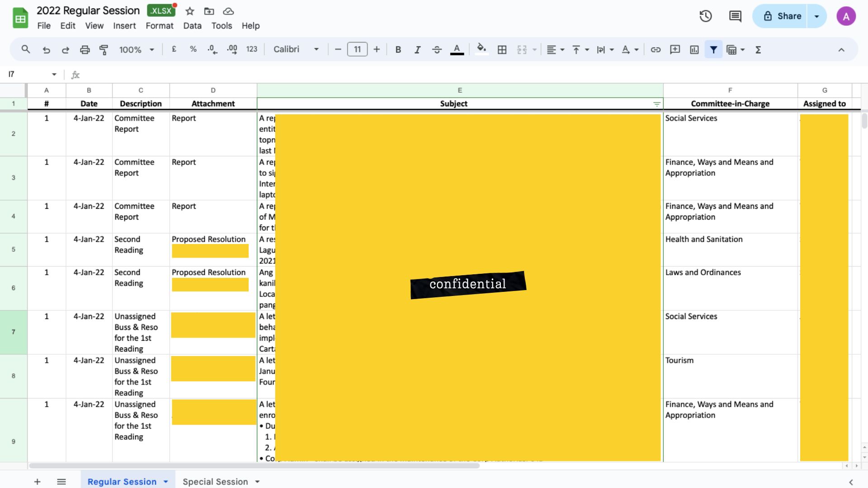Insert a chart
The width and height of the screenshot is (868, 488).
[x=694, y=50]
